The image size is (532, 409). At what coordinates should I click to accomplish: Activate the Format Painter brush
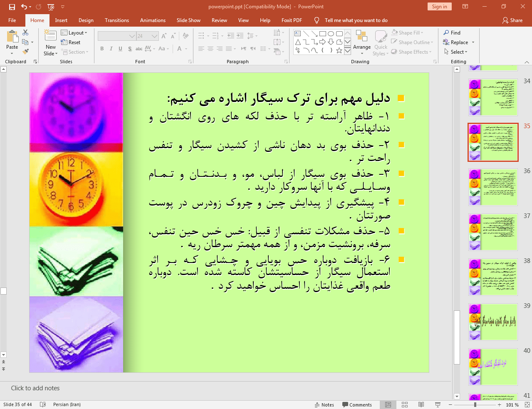click(x=25, y=52)
